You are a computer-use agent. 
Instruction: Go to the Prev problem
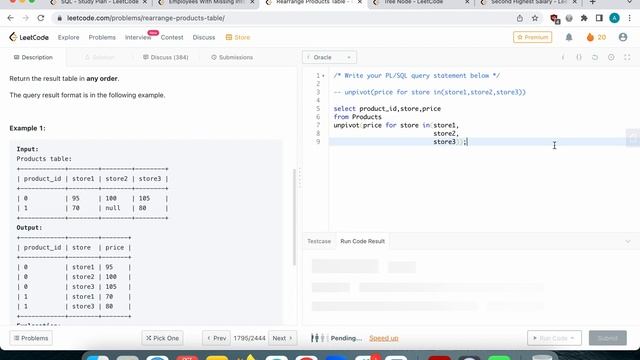[x=216, y=338]
